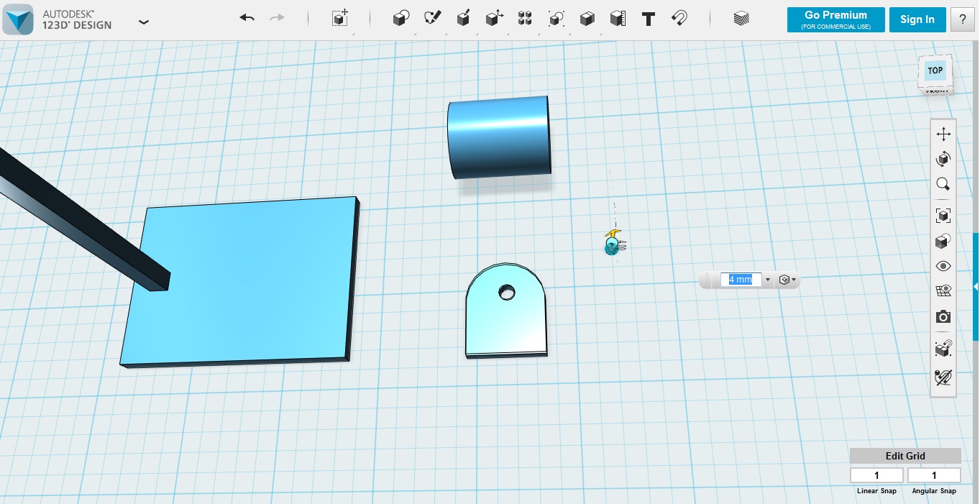Click the TOP face of the view cube

point(935,70)
